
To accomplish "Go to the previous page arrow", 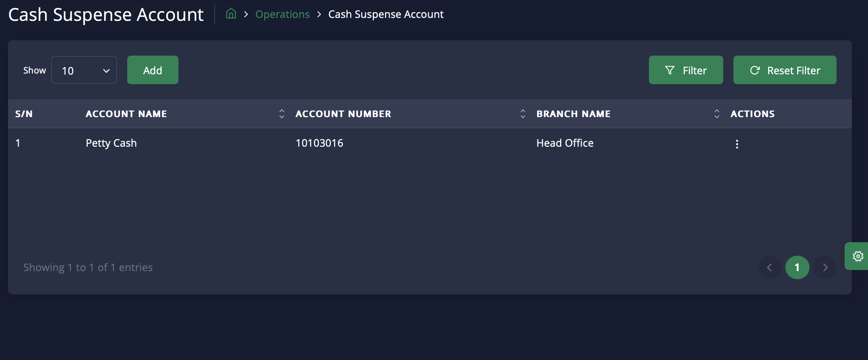I will (769, 267).
